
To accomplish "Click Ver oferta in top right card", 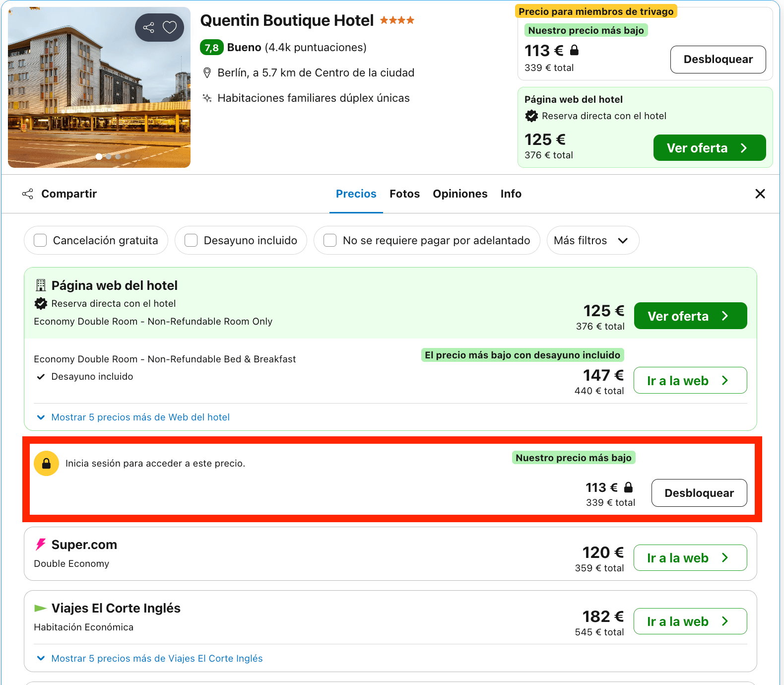I will click(710, 148).
